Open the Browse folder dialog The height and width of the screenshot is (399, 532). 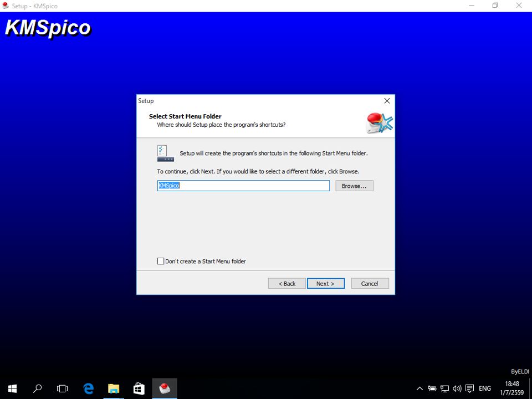click(354, 186)
